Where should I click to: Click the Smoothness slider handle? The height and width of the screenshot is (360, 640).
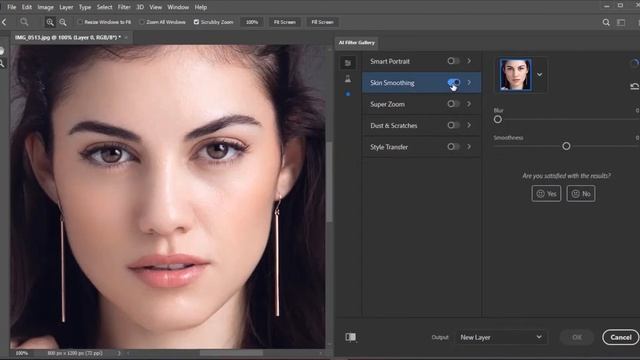tap(566, 146)
